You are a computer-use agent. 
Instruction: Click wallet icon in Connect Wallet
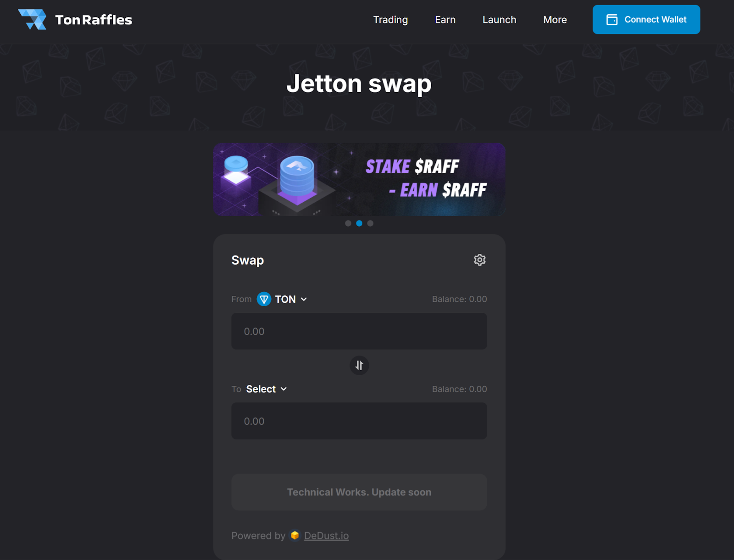point(612,20)
